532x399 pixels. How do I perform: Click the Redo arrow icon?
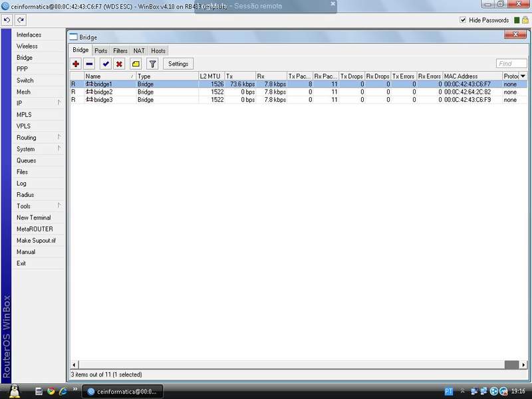point(21,20)
